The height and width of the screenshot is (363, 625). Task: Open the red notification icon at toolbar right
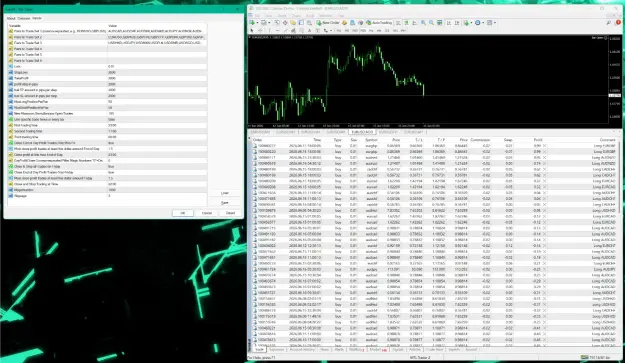[618, 22]
